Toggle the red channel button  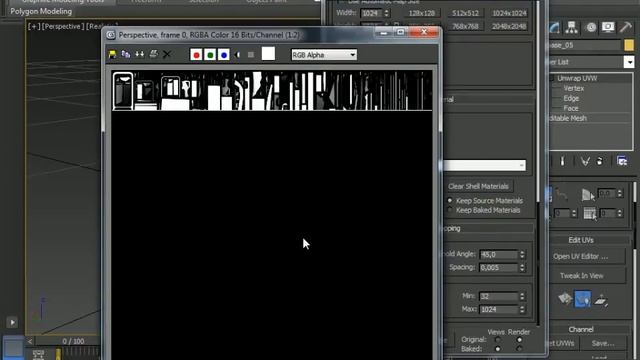196,55
